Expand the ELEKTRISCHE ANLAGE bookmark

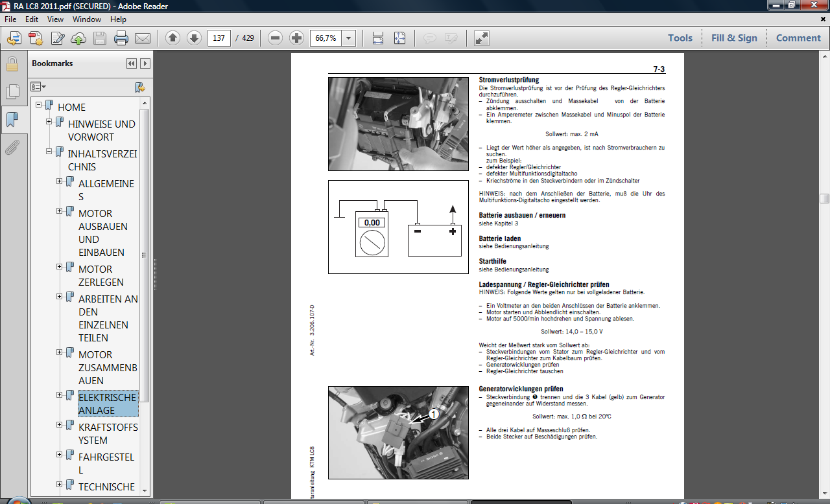pos(60,395)
